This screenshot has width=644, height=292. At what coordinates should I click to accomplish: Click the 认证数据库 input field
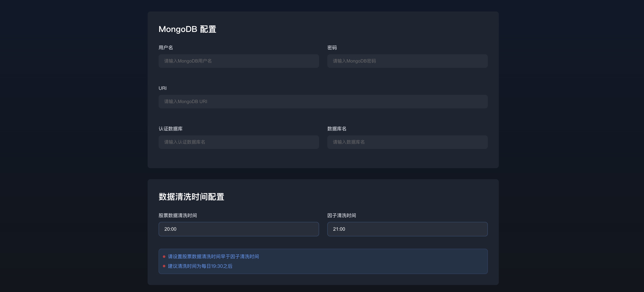pos(238,142)
